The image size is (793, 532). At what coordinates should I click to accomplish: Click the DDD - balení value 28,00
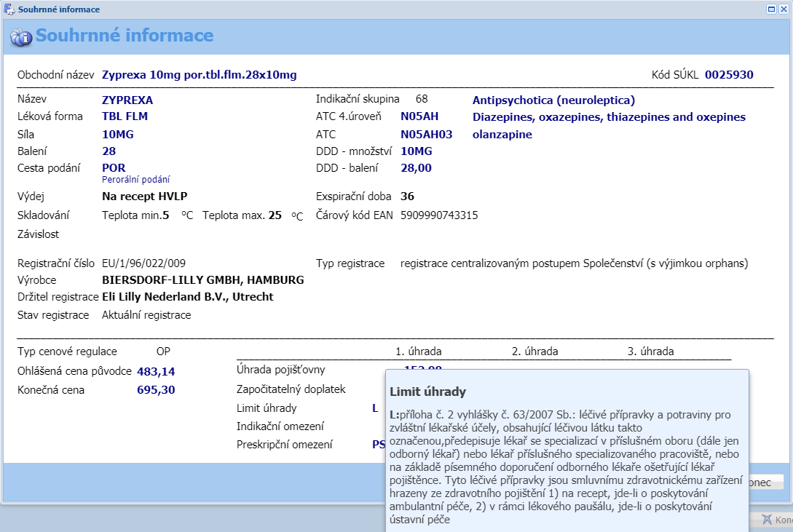(x=417, y=168)
